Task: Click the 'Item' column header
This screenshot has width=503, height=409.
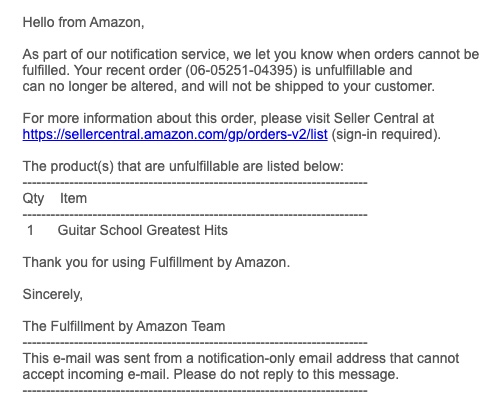Action: click(x=73, y=198)
